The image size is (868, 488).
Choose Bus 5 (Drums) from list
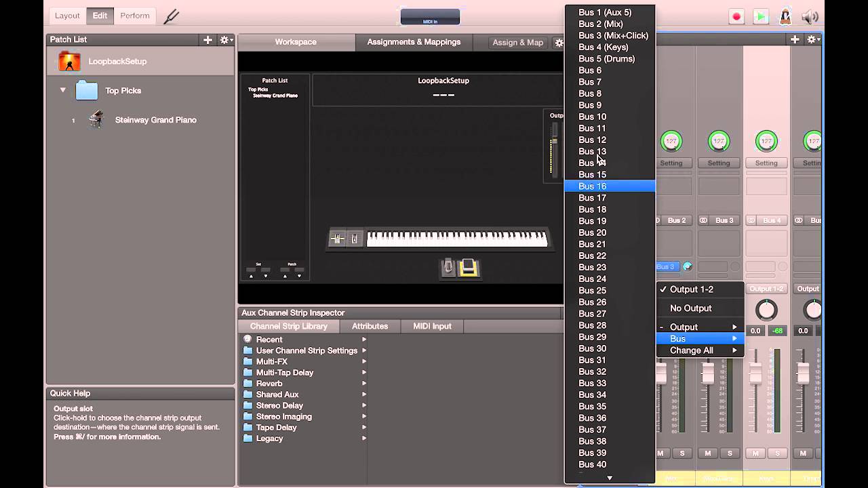coord(610,59)
